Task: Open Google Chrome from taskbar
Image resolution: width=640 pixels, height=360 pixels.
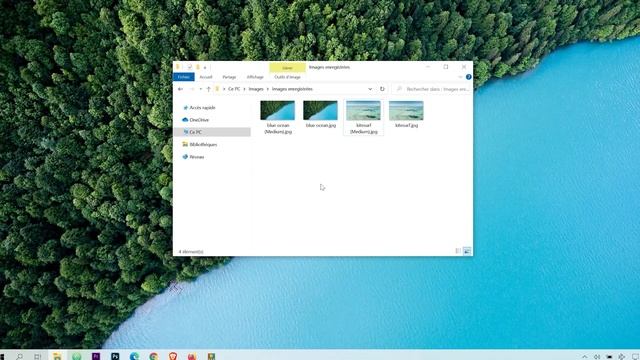Action: click(154, 356)
